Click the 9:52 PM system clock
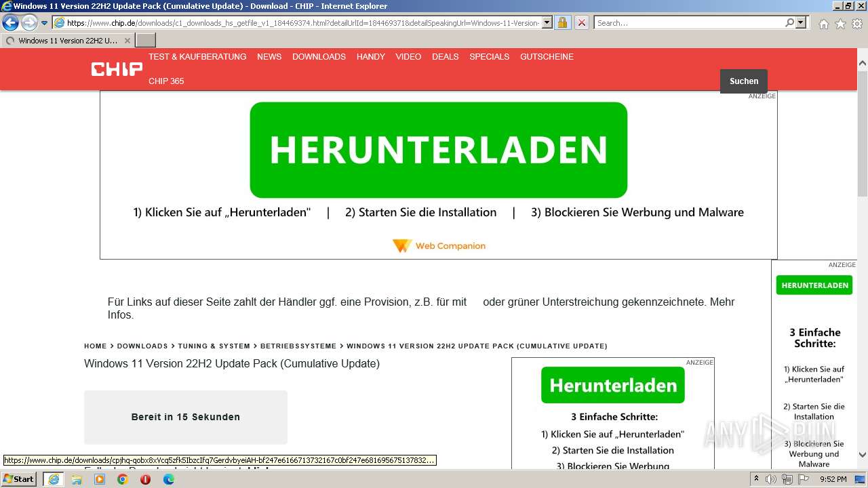 pyautogui.click(x=833, y=479)
